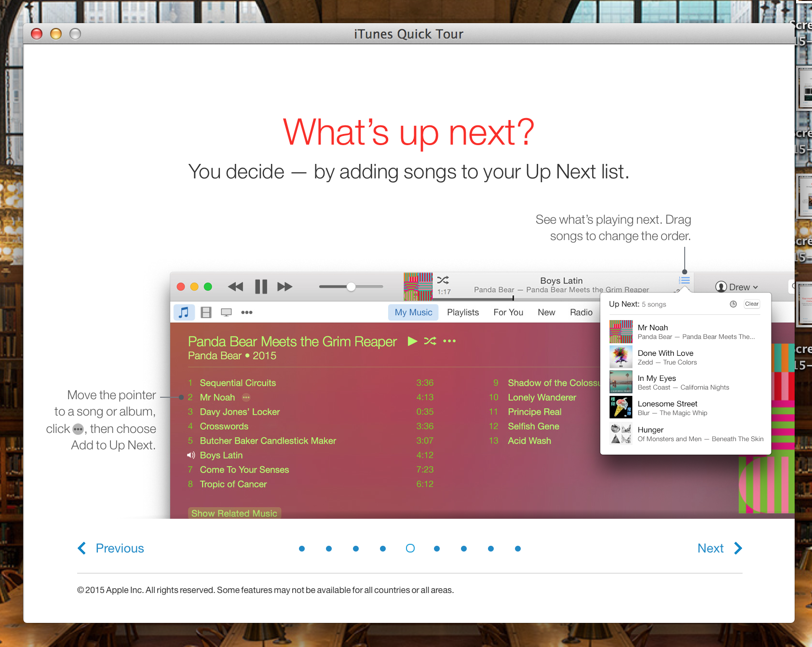Click the rewind playback button
This screenshot has width=812, height=647.
235,287
